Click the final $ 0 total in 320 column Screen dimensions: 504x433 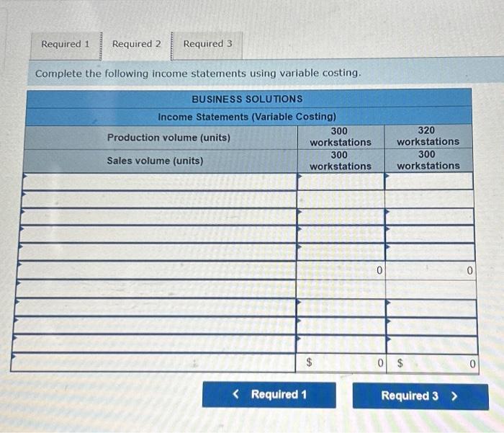433,364
